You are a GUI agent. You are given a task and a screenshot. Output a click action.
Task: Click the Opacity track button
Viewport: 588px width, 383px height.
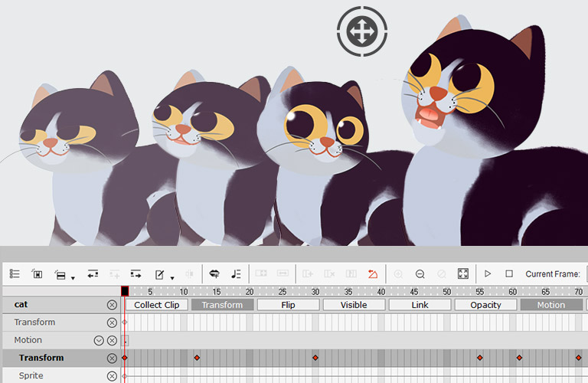click(485, 305)
